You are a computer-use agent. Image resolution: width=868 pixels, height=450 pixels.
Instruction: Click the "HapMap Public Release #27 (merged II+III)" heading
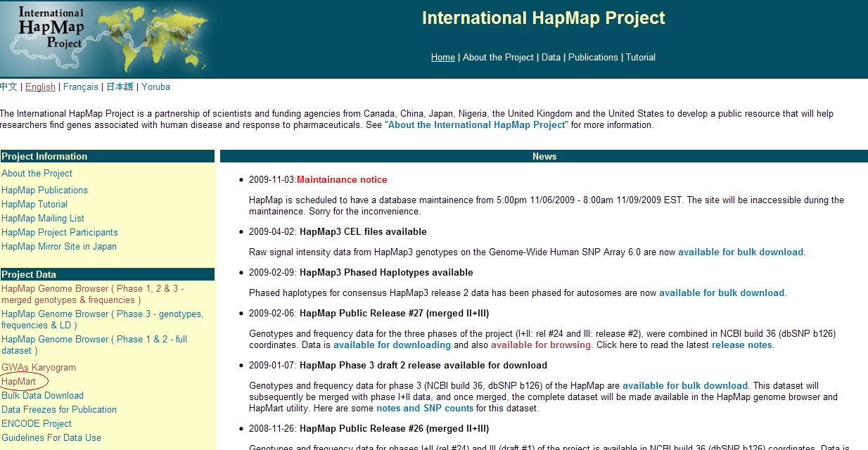[394, 314]
